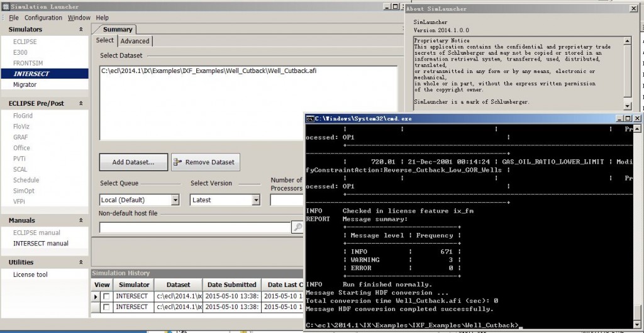The image size is (644, 333).
Task: Click the row arrow in first history row
Action: [x=96, y=296]
